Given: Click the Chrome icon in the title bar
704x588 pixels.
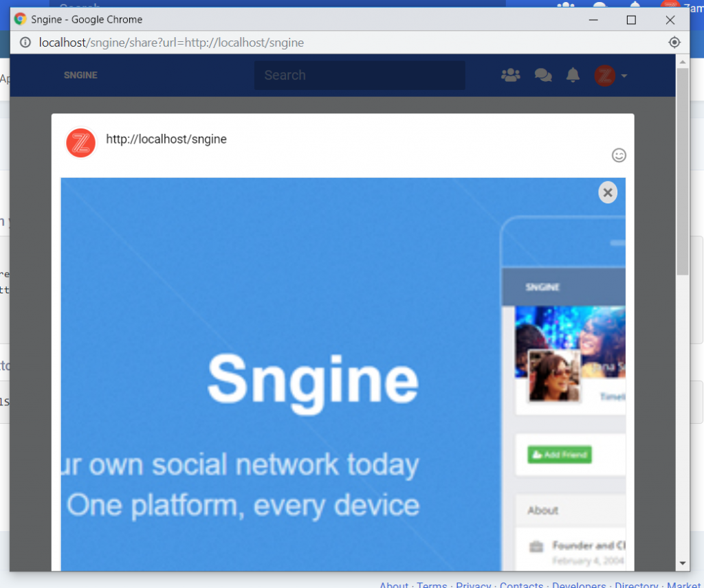Looking at the screenshot, I should click(x=20, y=19).
